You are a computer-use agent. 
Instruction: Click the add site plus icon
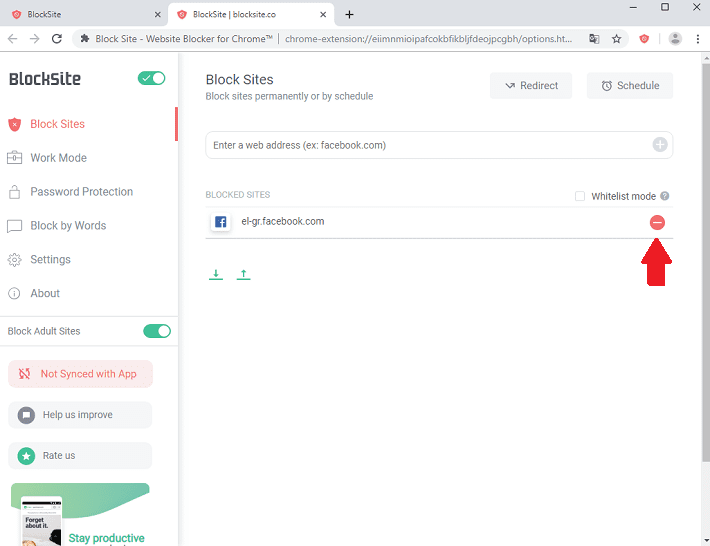[x=660, y=145]
